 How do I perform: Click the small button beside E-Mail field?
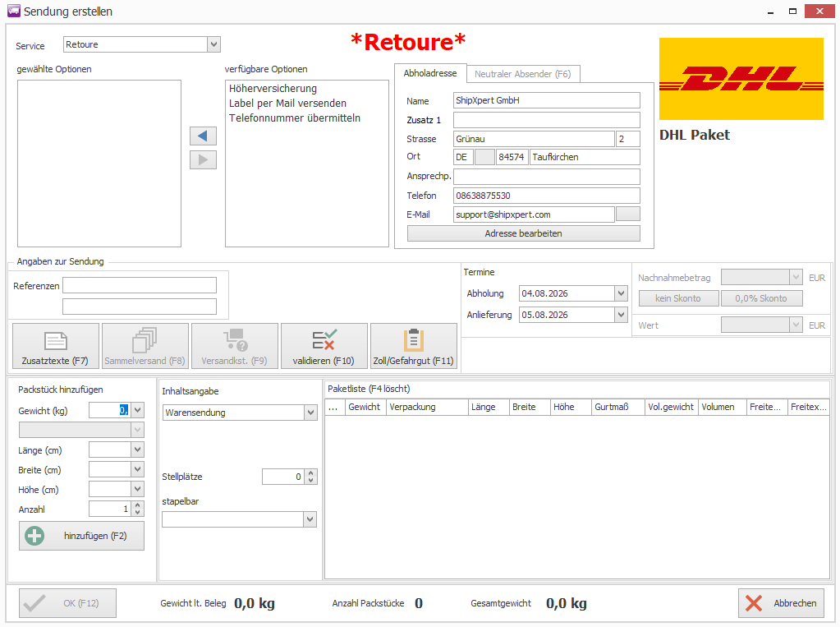(x=628, y=214)
